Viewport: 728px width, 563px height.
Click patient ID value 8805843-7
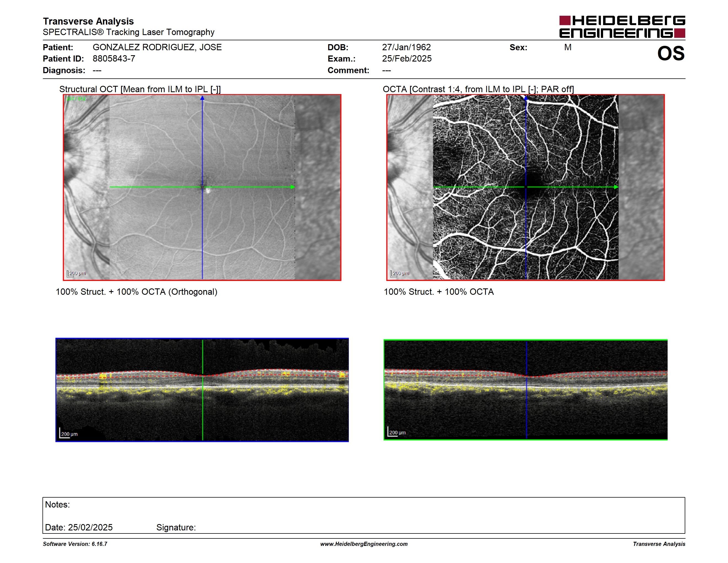(114, 59)
